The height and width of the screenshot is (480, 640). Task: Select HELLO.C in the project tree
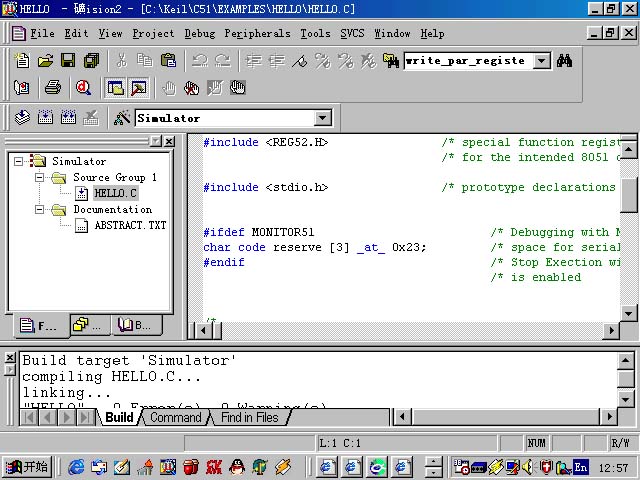pos(116,193)
